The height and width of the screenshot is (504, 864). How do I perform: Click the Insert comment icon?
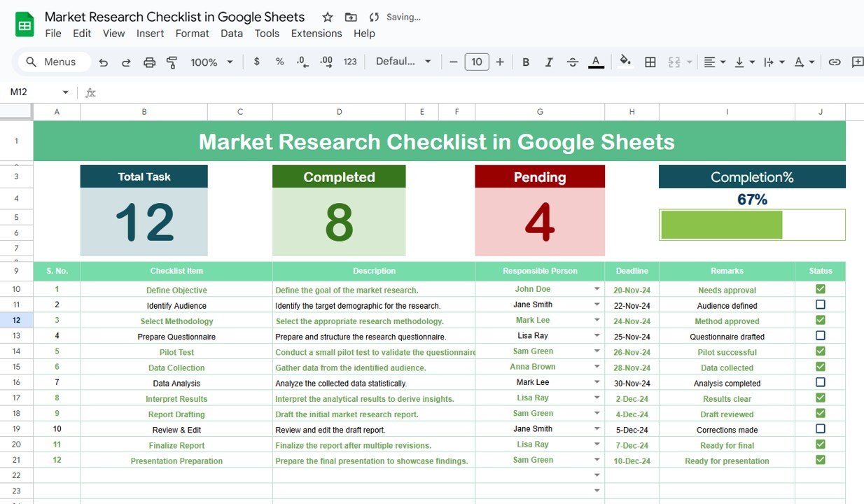[857, 62]
